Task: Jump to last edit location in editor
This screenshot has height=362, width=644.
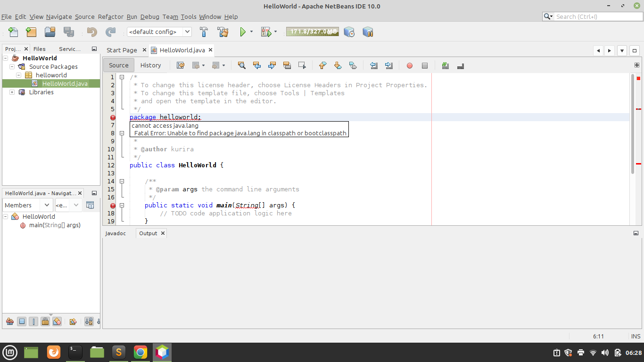Action: [x=181, y=66]
